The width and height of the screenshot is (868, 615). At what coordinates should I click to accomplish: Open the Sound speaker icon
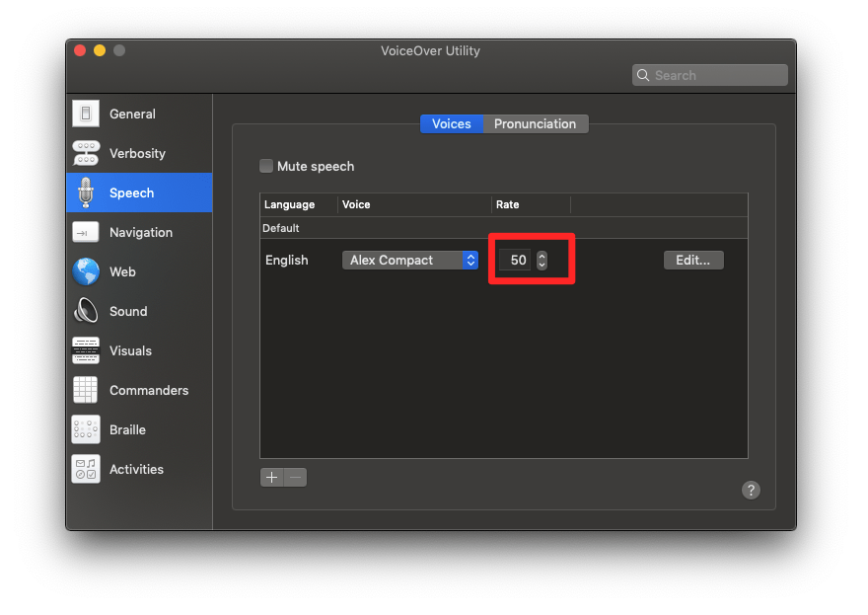tap(86, 311)
